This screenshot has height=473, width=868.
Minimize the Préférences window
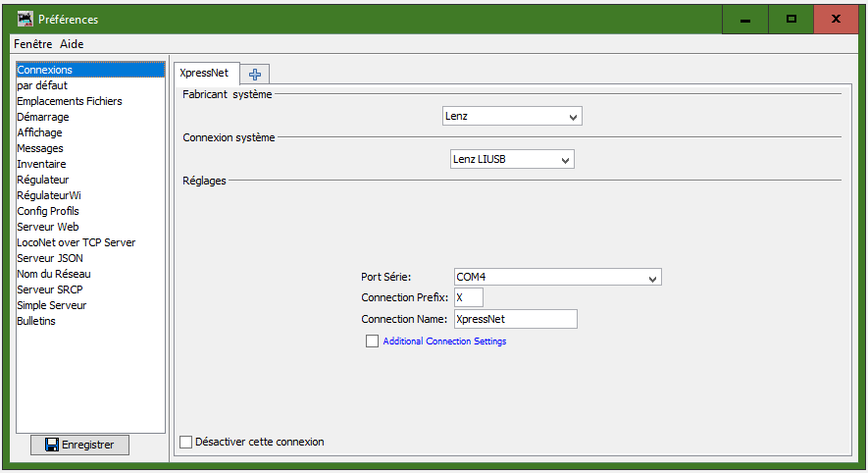click(x=745, y=20)
